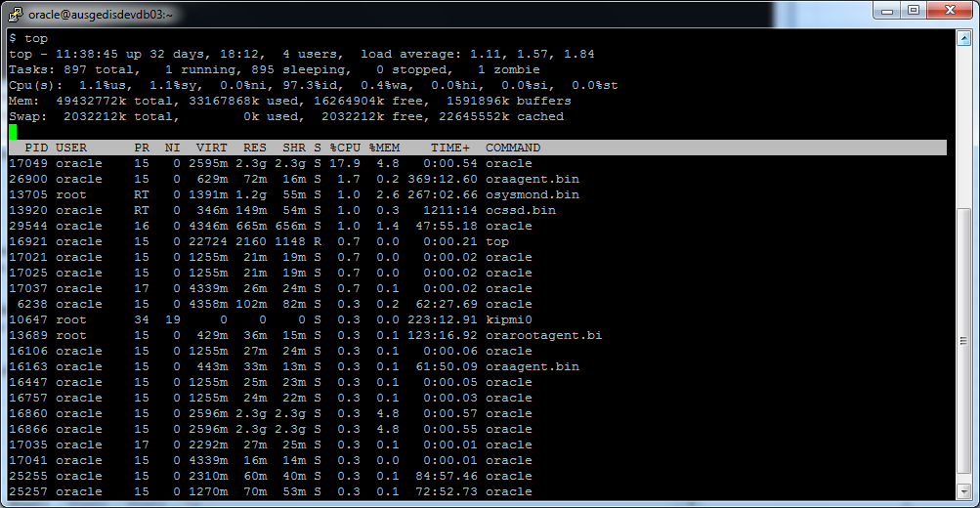Screen dimensions: 980x508
Task: Click PID 25255 in process list
Action: (x=28, y=476)
